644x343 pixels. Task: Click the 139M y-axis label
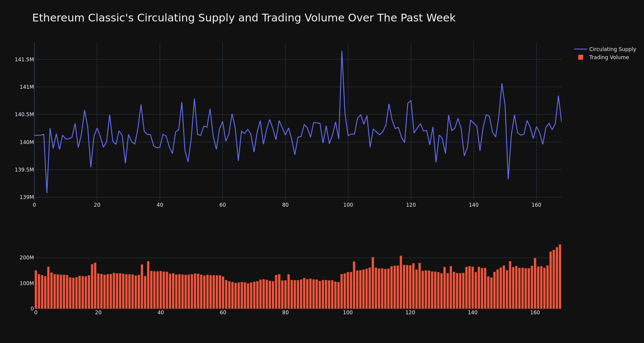[x=27, y=197]
